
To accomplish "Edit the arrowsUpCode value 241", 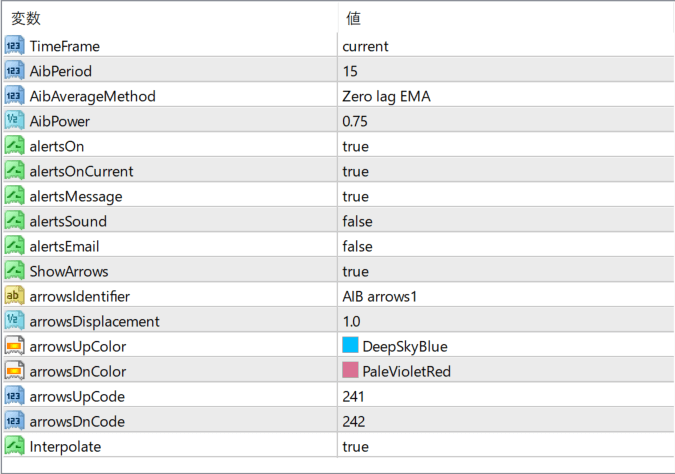I will click(x=506, y=397).
